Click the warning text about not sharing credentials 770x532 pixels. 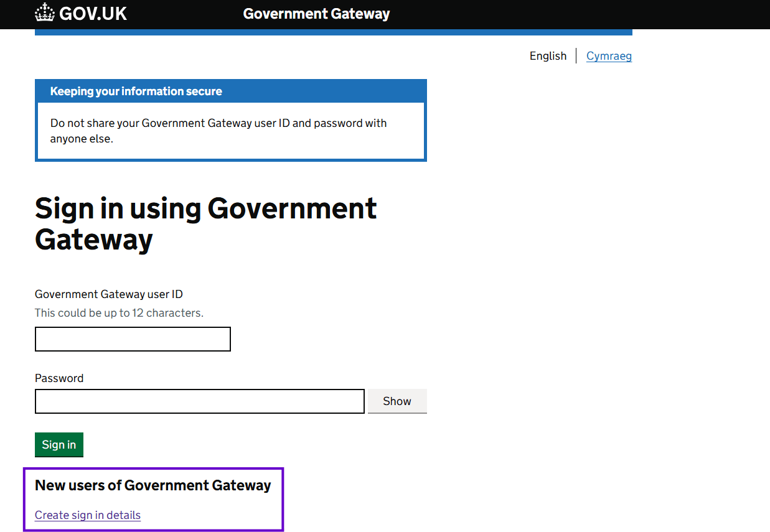218,131
